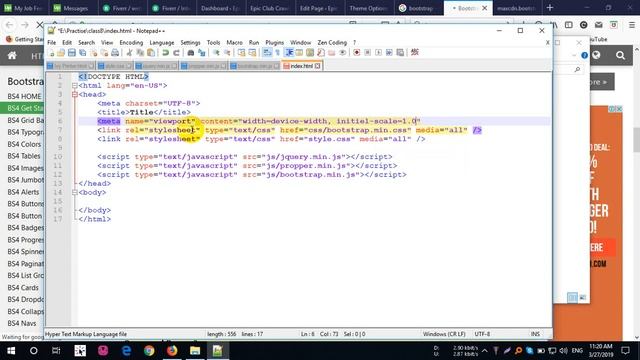The width and height of the screenshot is (640, 360).
Task: Open File Explorer from the taskbar
Action: pos(195,351)
